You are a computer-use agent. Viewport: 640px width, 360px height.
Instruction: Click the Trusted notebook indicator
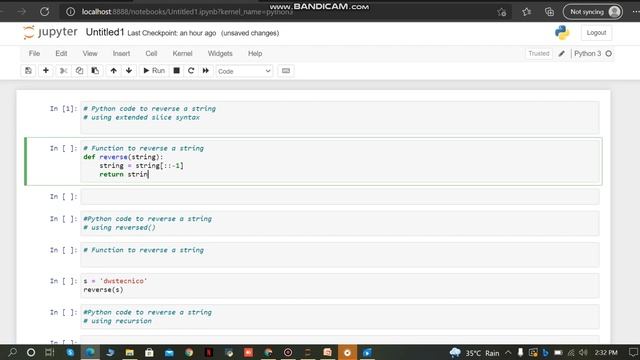[539, 53]
